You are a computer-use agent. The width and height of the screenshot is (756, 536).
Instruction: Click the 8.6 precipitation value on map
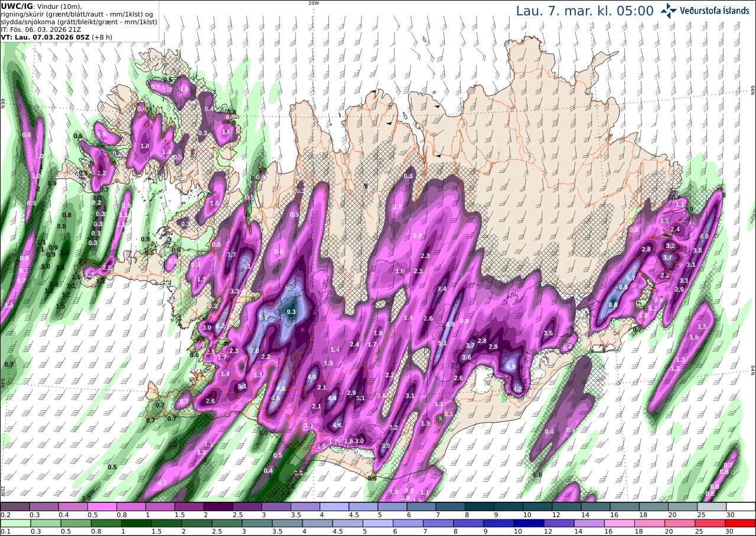[x=613, y=305]
